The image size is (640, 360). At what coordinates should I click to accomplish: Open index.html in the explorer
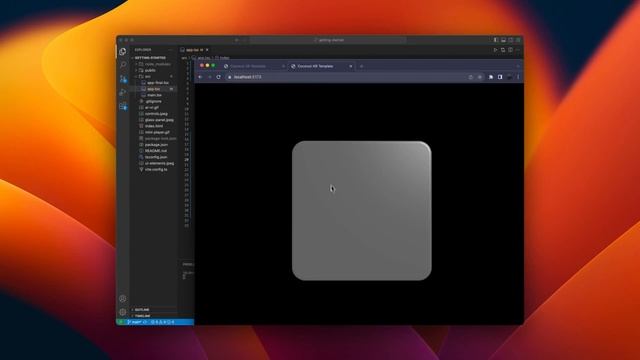154,126
